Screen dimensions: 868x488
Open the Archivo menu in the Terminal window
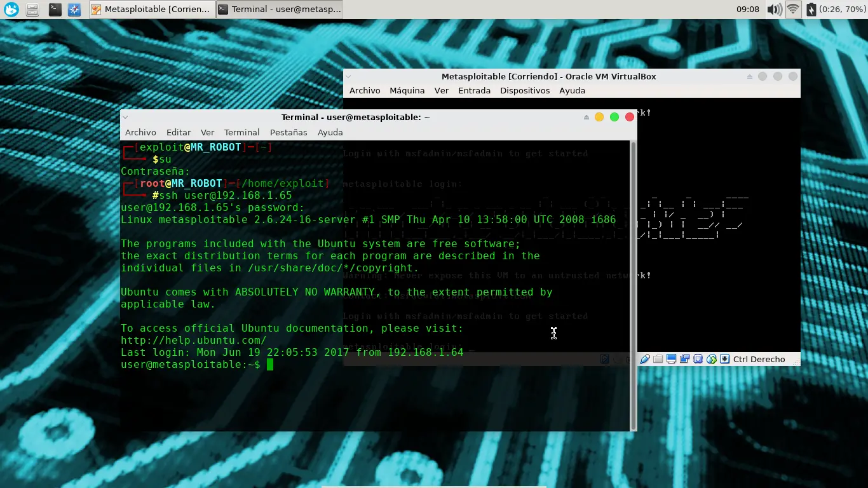140,133
